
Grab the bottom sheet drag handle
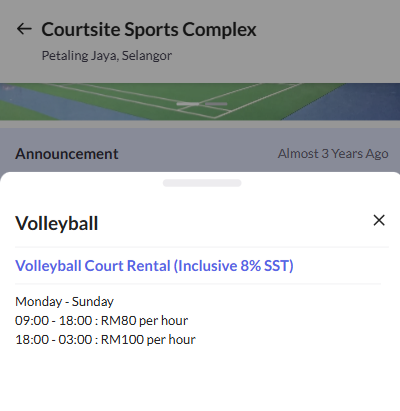[202, 183]
